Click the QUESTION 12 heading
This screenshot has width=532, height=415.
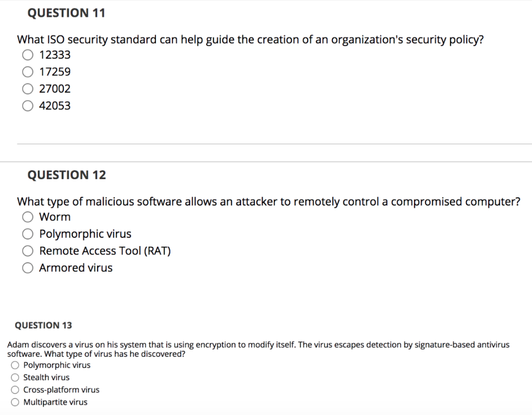click(x=66, y=175)
